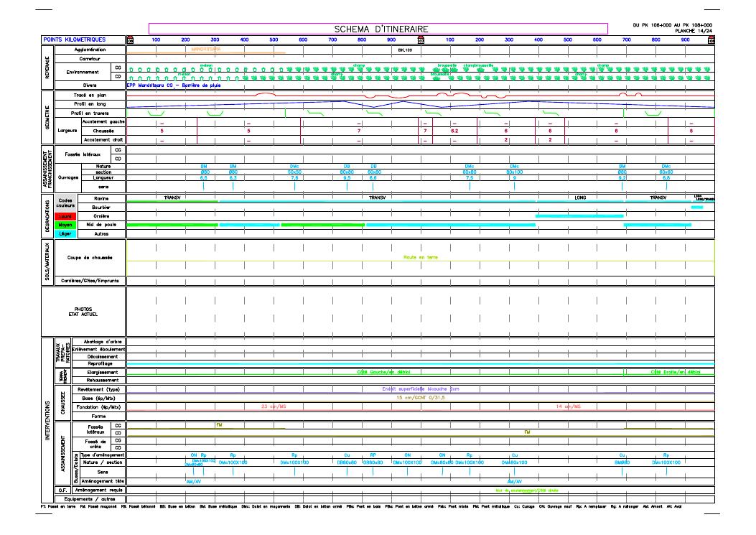Click the PK 106 kilometer marker icon
This screenshot has height=535, width=756.
[x=130, y=40]
